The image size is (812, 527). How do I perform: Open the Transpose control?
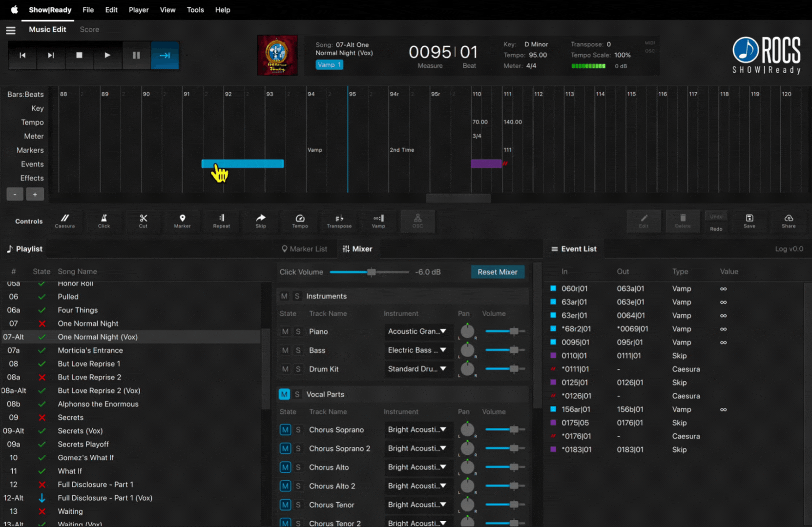[x=339, y=221]
